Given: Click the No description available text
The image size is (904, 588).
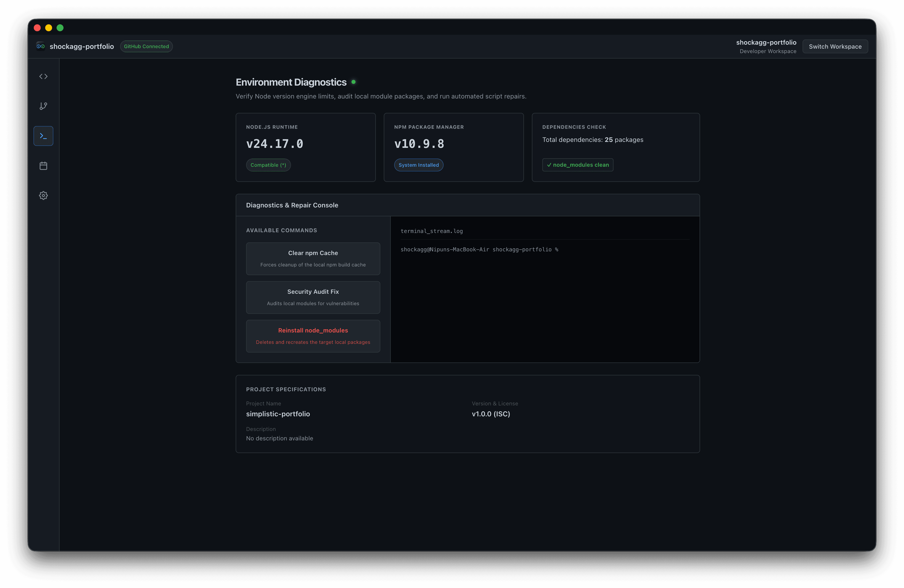Looking at the screenshot, I should tap(280, 438).
